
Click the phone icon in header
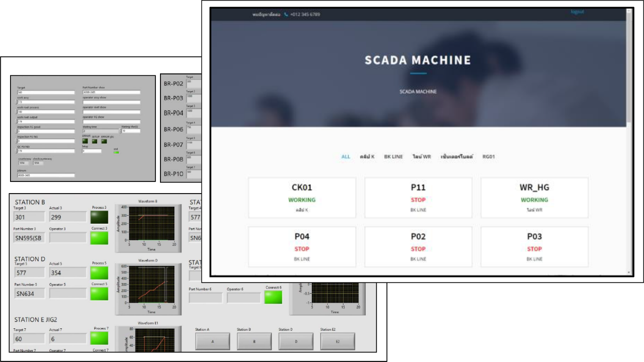286,15
